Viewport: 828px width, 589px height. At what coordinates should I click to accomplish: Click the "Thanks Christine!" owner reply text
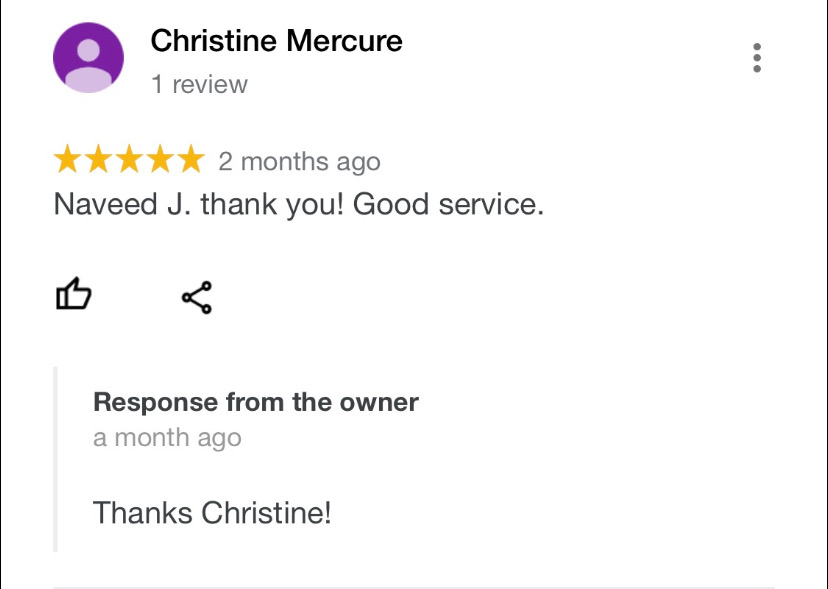tap(211, 513)
